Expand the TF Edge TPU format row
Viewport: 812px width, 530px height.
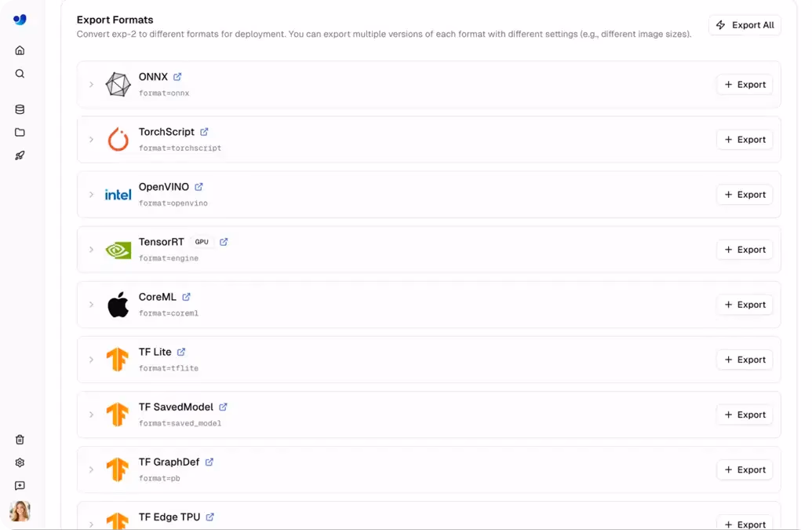[x=91, y=525]
